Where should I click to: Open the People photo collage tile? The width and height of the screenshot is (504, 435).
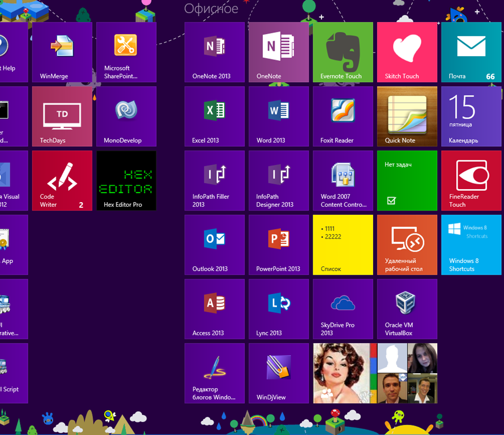click(x=375, y=373)
